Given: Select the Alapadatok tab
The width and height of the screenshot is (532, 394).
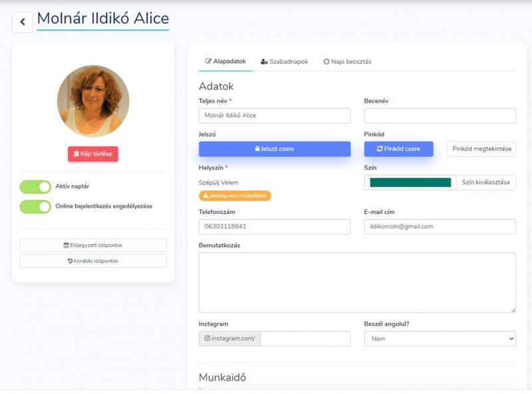Looking at the screenshot, I should tap(225, 62).
